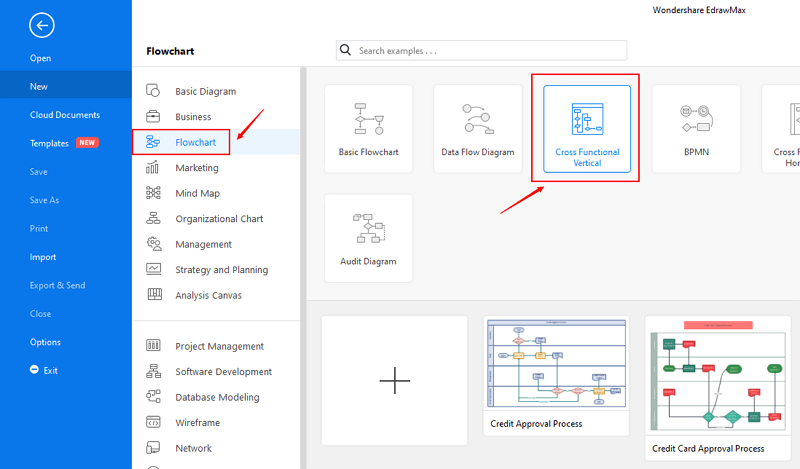Click the back arrow circle icon
Screen dimensions: 800x469
click(x=42, y=25)
